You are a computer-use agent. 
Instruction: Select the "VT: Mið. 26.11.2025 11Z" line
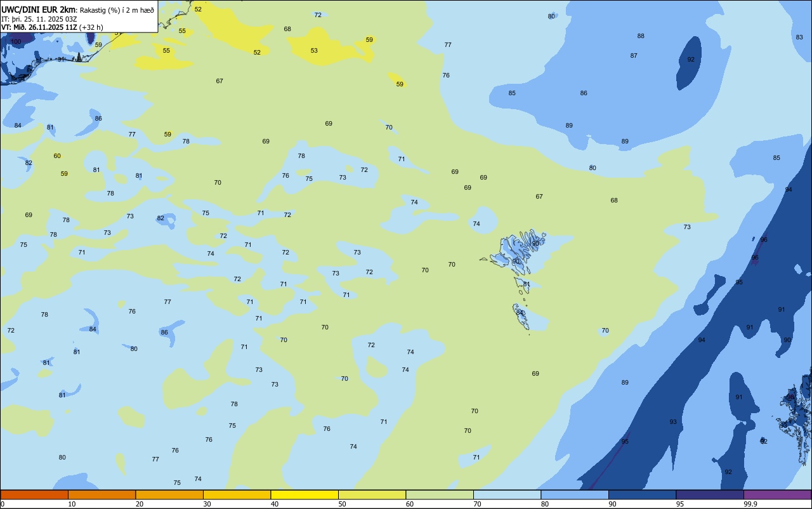point(39,27)
